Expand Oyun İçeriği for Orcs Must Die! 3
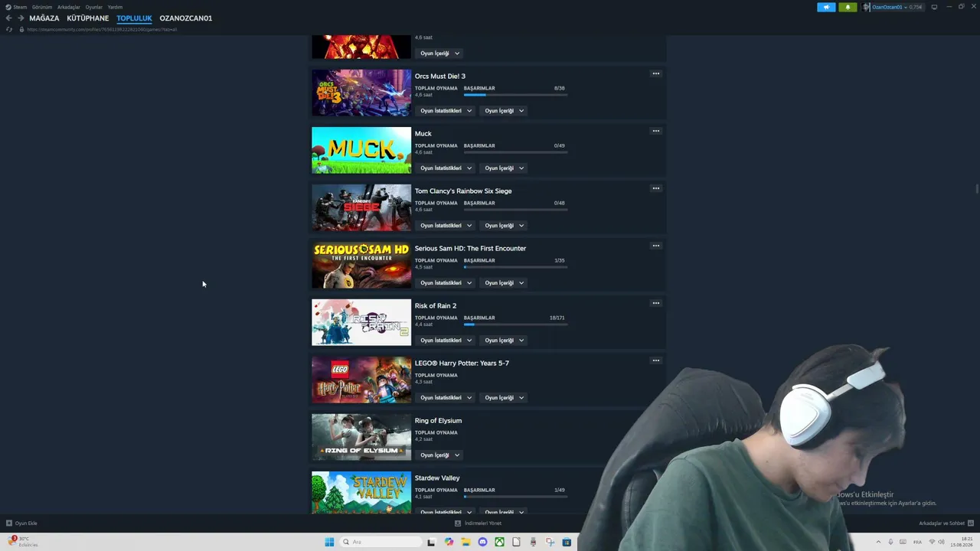980x551 pixels. click(505, 111)
